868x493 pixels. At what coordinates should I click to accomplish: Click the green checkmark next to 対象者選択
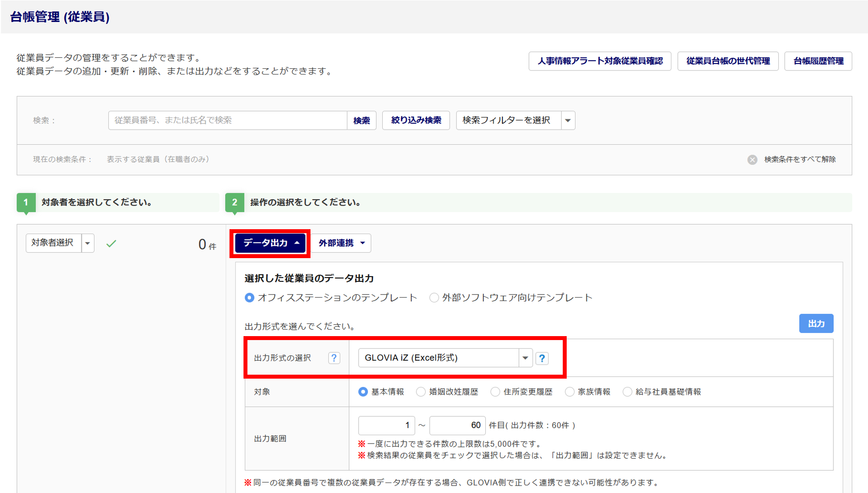111,243
